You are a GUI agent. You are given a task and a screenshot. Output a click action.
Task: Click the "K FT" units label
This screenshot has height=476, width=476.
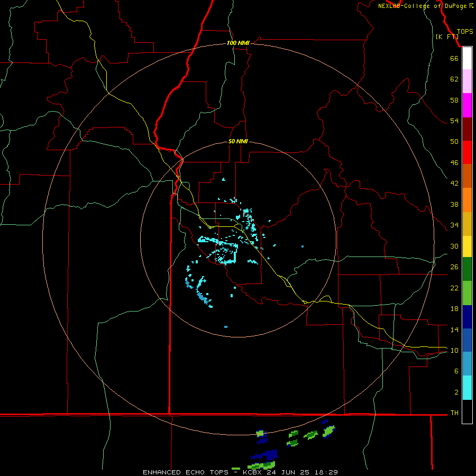point(447,36)
